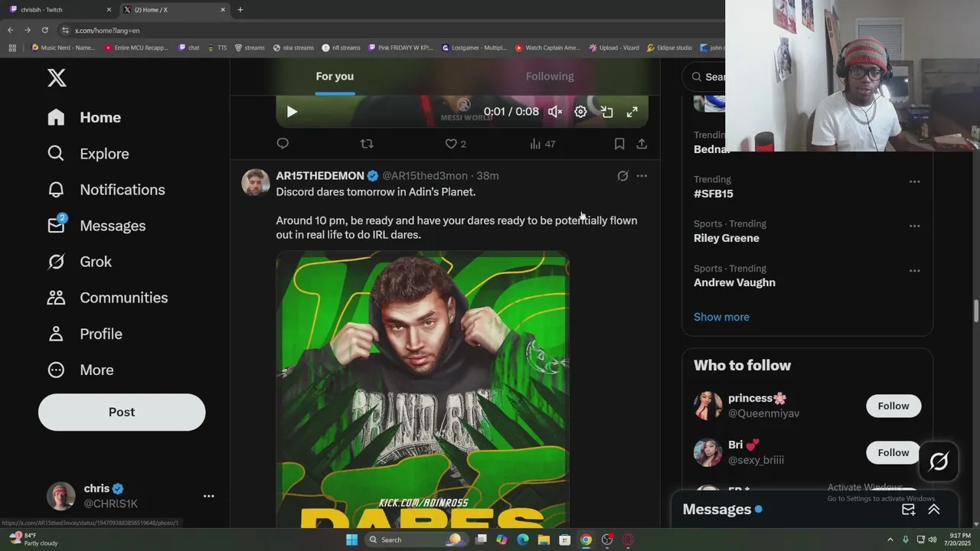Click the taskbar Search box
The height and width of the screenshot is (551, 980).
click(416, 540)
